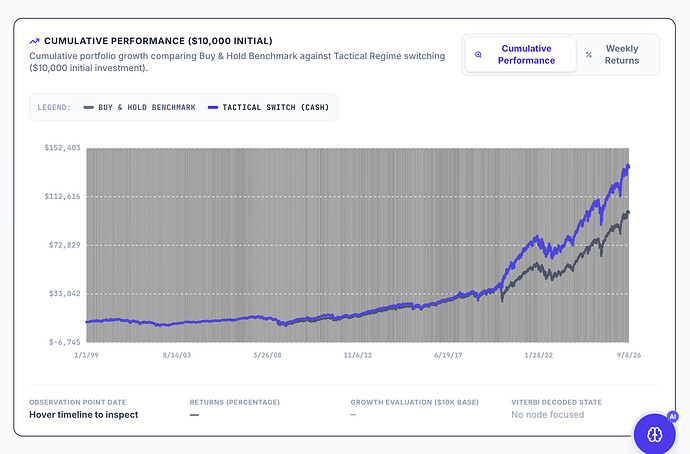The height and width of the screenshot is (454, 690).
Task: Toggle Tactical Switch (Cash) legend entry
Action: [268, 107]
